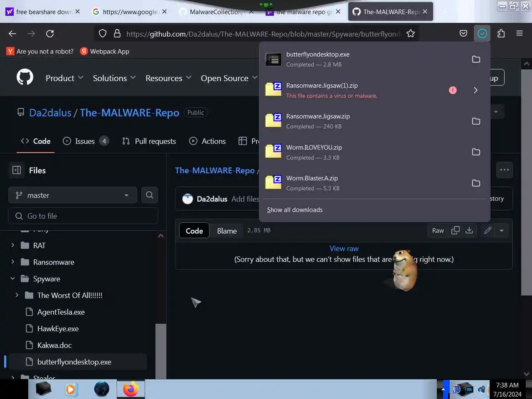The height and width of the screenshot is (399, 532).
Task: Open Firefox in the taskbar
Action: pyautogui.click(x=131, y=389)
